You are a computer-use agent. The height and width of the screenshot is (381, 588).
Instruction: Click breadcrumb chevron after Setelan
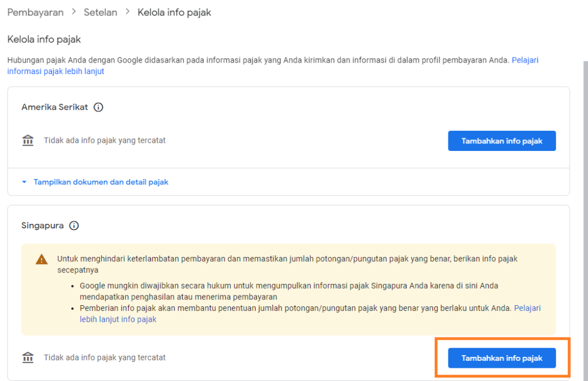(127, 12)
